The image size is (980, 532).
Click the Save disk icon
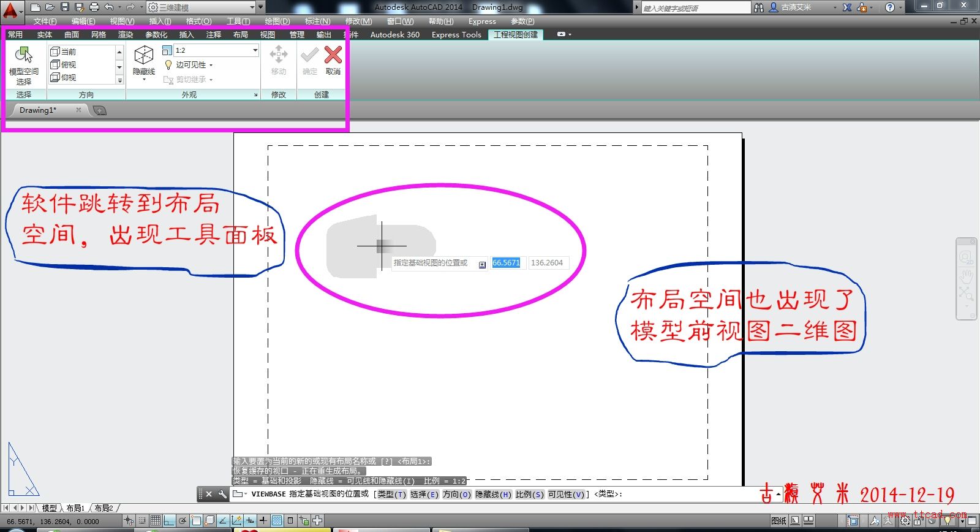tap(65, 7)
